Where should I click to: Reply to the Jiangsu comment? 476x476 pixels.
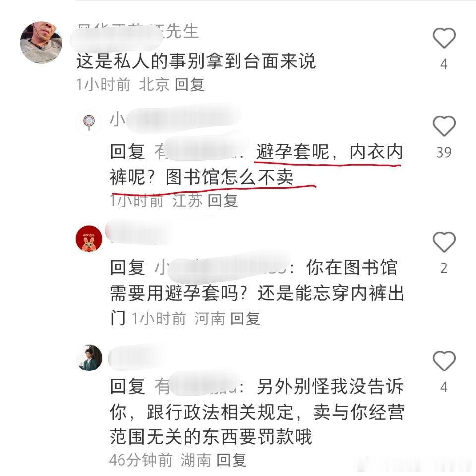[223, 201]
